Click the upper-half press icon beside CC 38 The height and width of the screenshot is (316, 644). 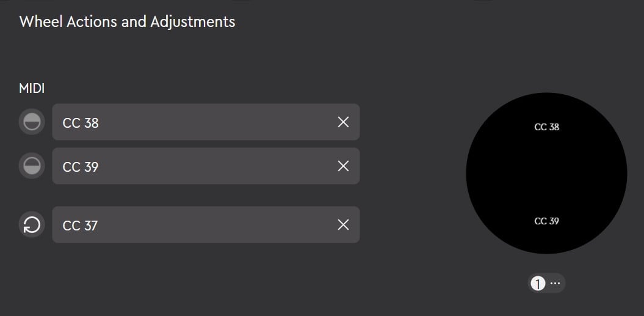point(32,122)
